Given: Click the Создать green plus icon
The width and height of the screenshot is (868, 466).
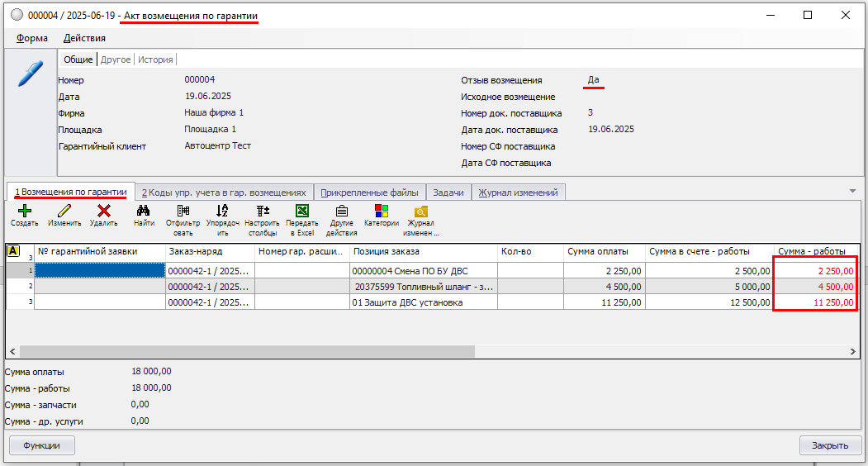Looking at the screenshot, I should click(x=24, y=212).
